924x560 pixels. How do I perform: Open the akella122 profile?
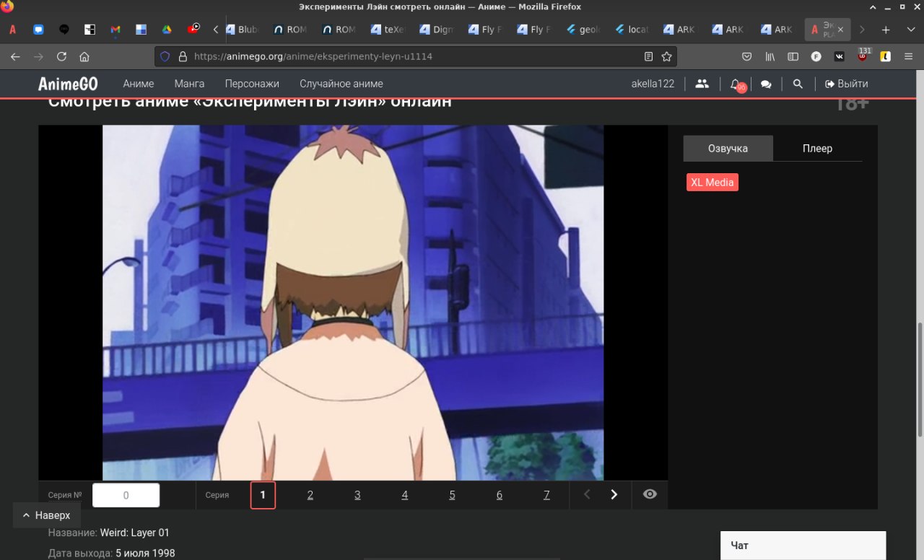click(x=653, y=84)
